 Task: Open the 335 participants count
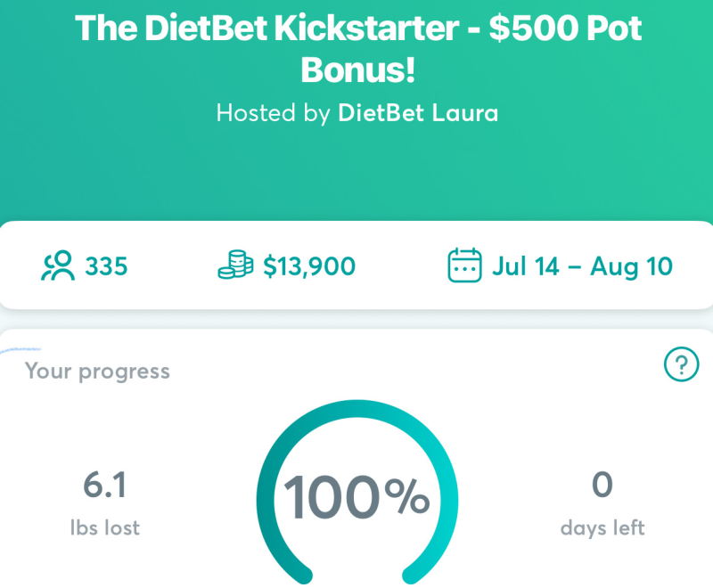pos(106,266)
